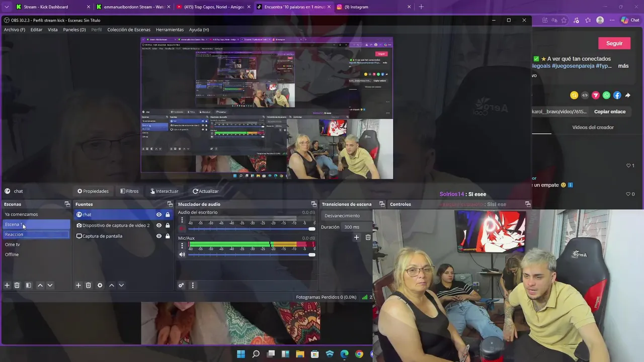Viewport: 644px width, 362px height.
Task: Open scene filters icon in Escenas panel
Action: tap(28, 285)
